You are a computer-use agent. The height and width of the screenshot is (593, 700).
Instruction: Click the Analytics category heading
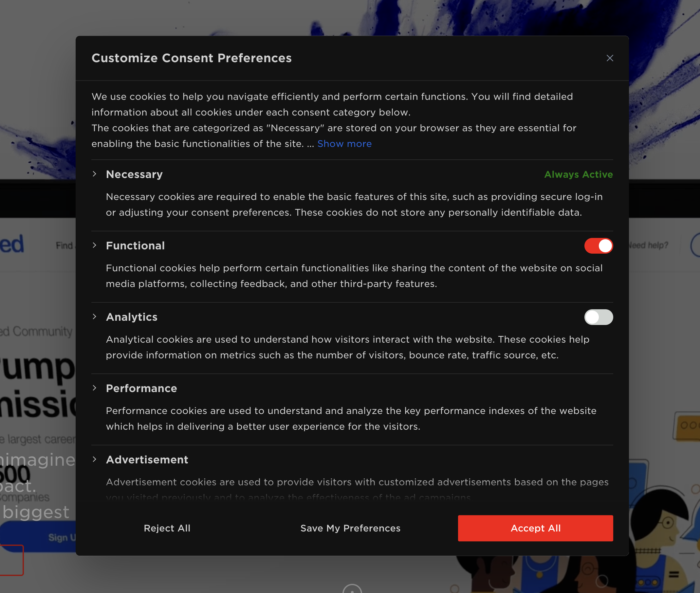click(132, 317)
